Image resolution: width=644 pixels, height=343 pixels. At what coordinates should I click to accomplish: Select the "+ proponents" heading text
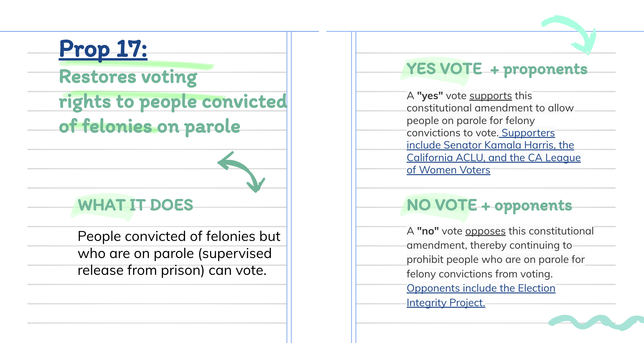coord(539,70)
